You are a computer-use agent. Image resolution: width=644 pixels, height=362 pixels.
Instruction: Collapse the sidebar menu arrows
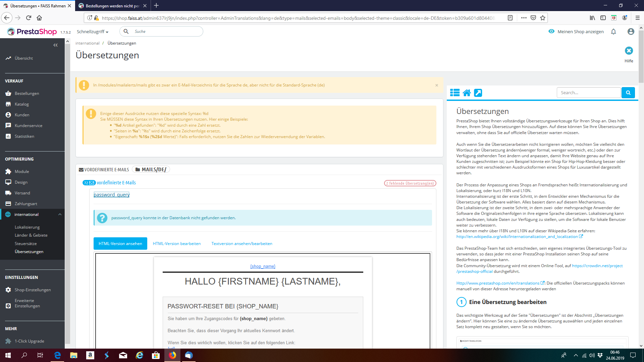pos(55,45)
